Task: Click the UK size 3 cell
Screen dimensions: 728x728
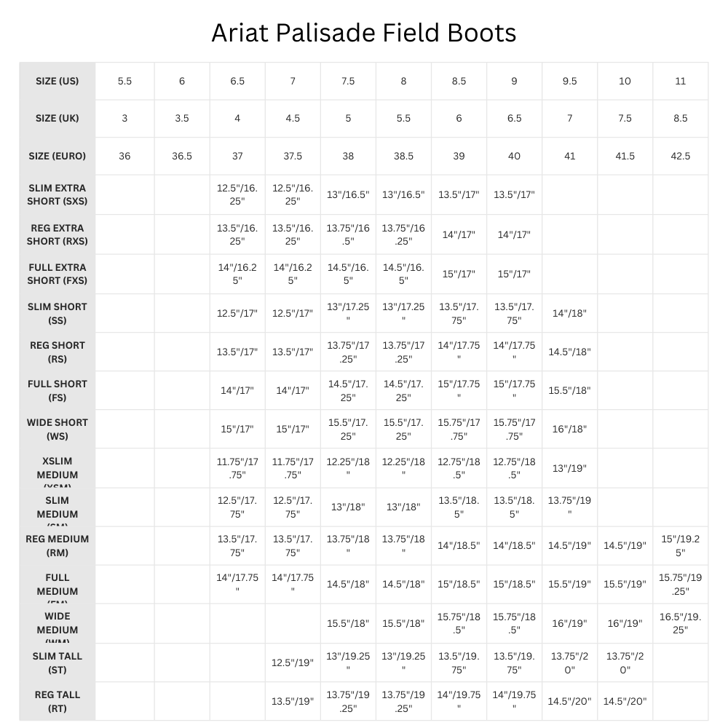Action: pos(124,118)
